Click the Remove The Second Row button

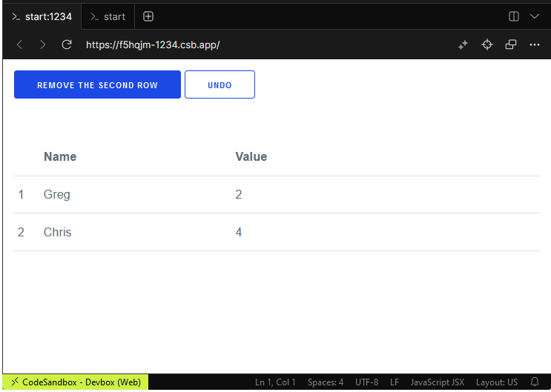[97, 85]
